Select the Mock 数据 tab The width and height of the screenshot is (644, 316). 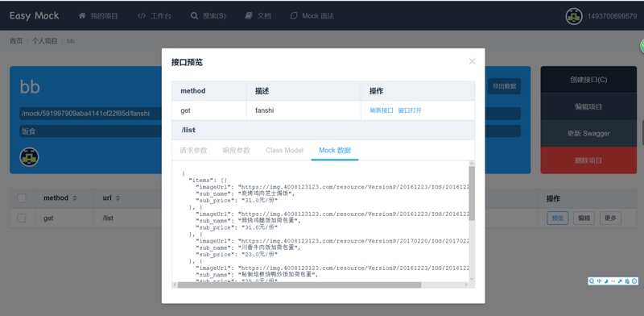coord(335,150)
